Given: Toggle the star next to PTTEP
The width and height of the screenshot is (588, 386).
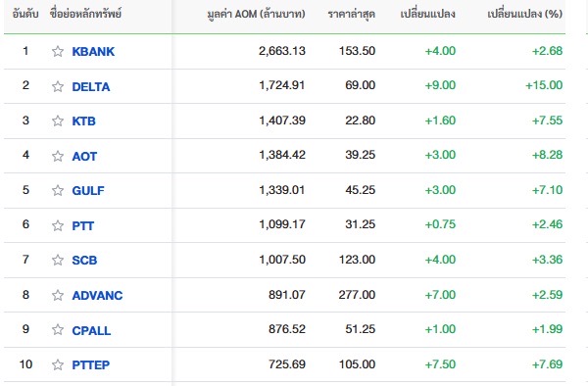Looking at the screenshot, I should [58, 364].
